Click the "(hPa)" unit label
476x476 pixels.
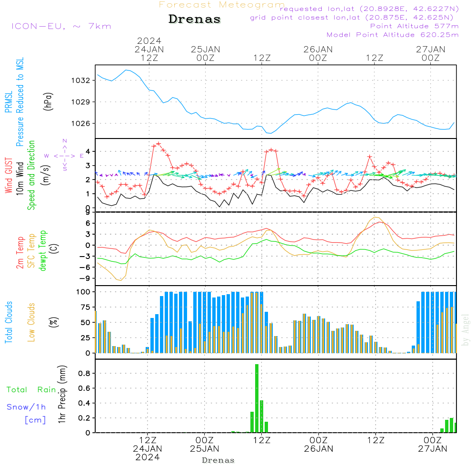coord(48,102)
